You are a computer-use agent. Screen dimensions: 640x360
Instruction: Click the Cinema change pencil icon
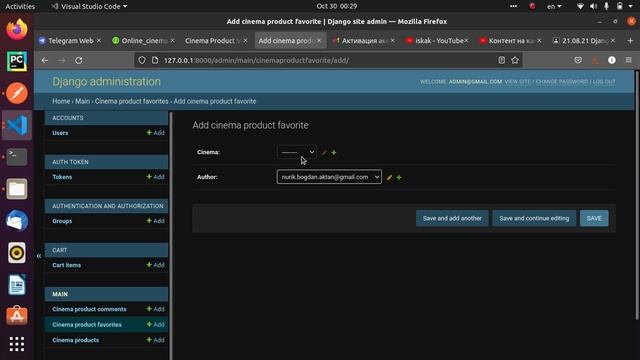[324, 153]
